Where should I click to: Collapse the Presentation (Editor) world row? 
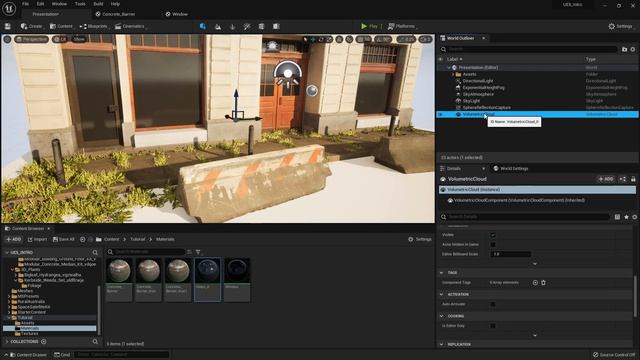pyautogui.click(x=449, y=68)
